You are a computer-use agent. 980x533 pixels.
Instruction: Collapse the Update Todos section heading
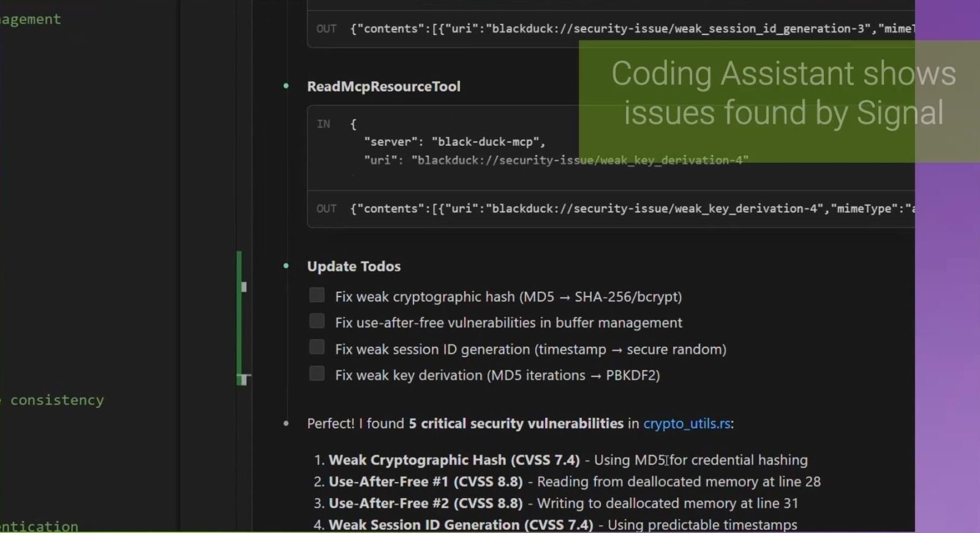[353, 266]
